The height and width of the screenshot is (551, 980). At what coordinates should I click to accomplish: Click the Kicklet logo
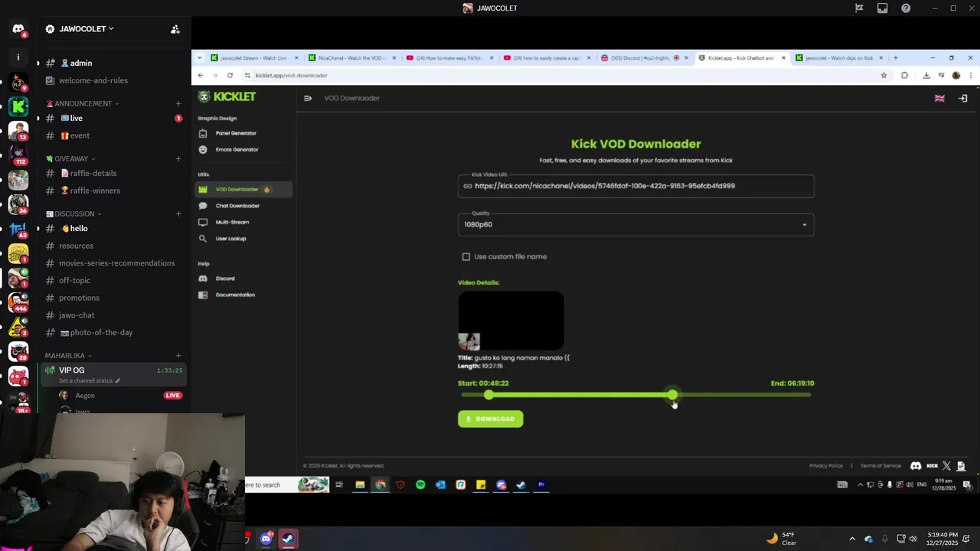(x=227, y=96)
